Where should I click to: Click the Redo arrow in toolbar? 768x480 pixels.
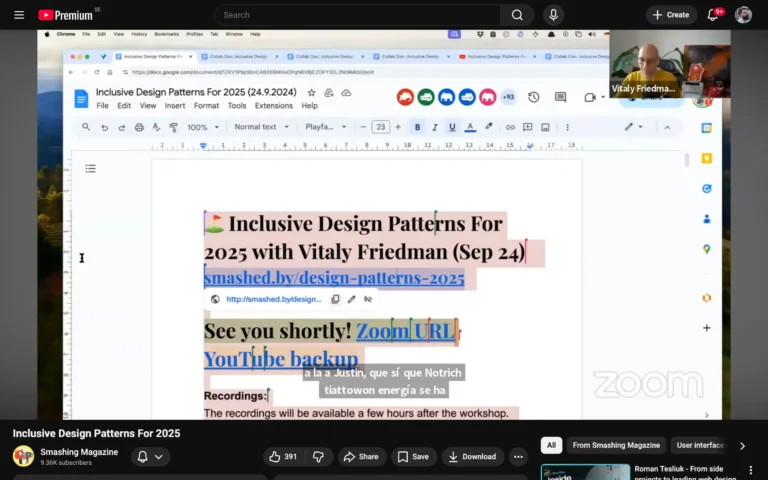tap(121, 127)
